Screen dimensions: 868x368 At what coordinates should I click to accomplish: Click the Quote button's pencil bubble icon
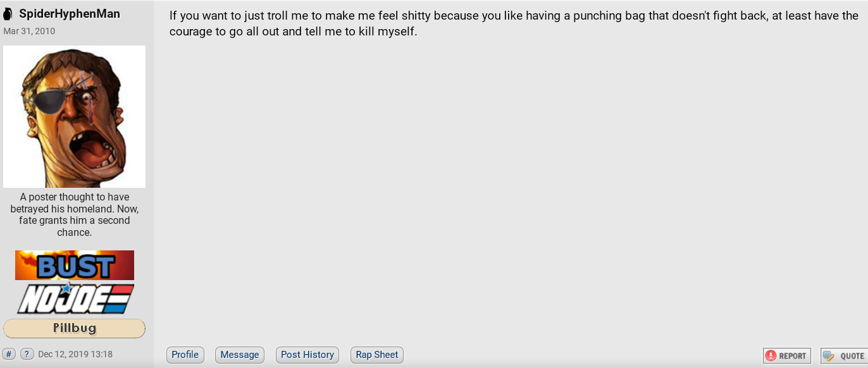click(x=829, y=356)
